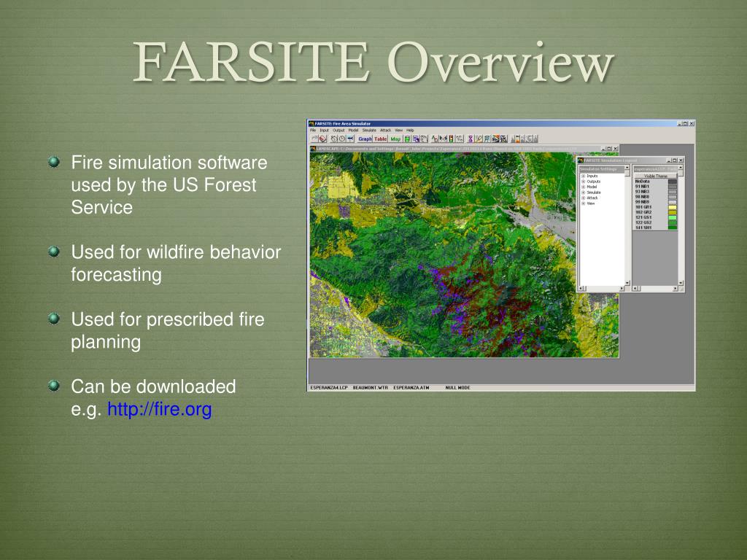The height and width of the screenshot is (560, 747).
Task: Click the red diamond icon in the toolbar
Action: point(322,139)
